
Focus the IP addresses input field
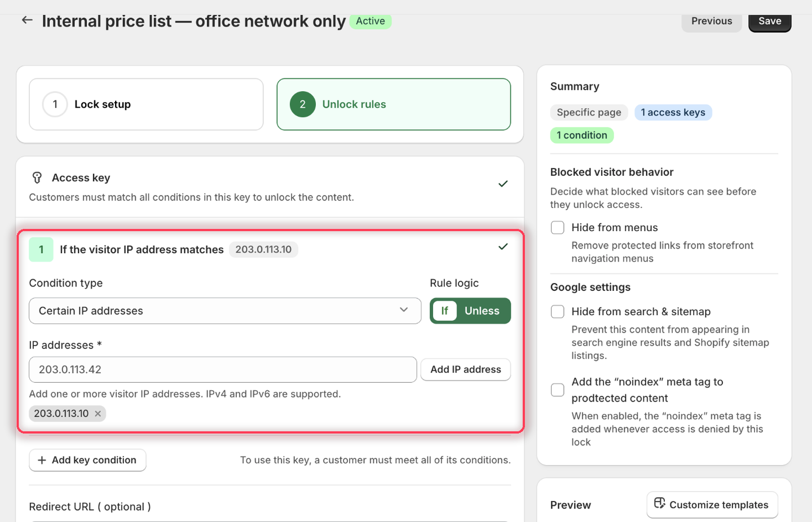click(x=223, y=370)
